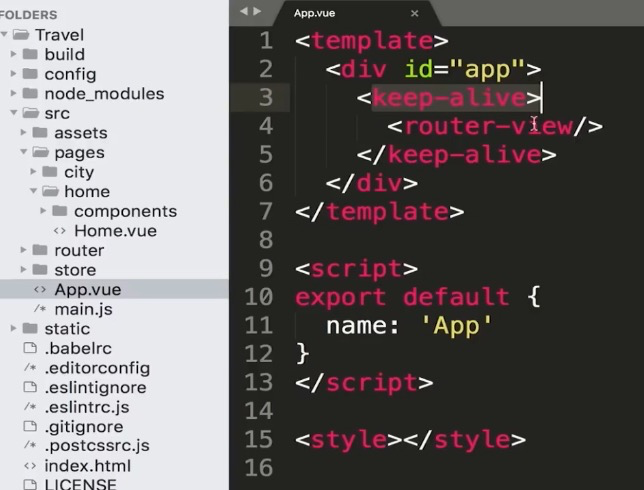The height and width of the screenshot is (490, 644).
Task: Click the style tags on line 15
Action: tap(410, 440)
